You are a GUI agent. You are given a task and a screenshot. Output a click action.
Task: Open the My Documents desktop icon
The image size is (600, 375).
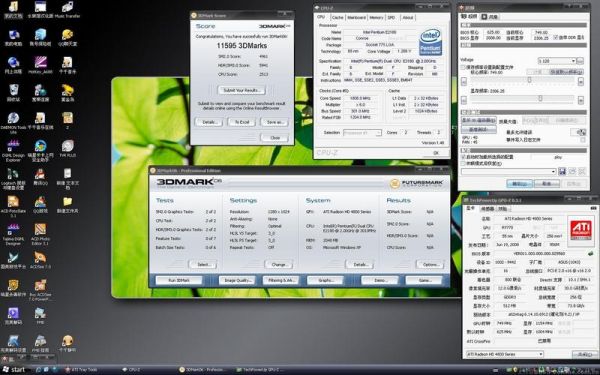(13, 10)
